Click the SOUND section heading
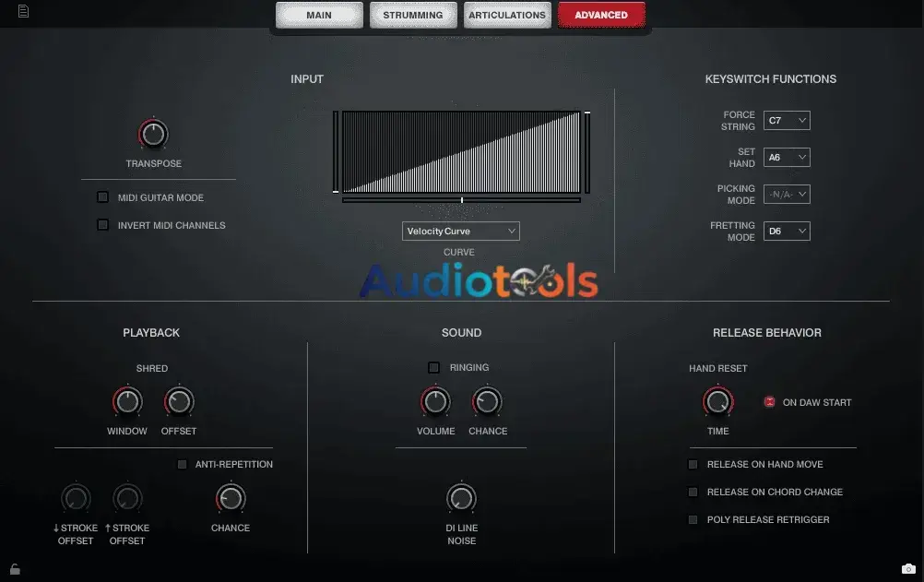924x582 pixels. (x=461, y=333)
